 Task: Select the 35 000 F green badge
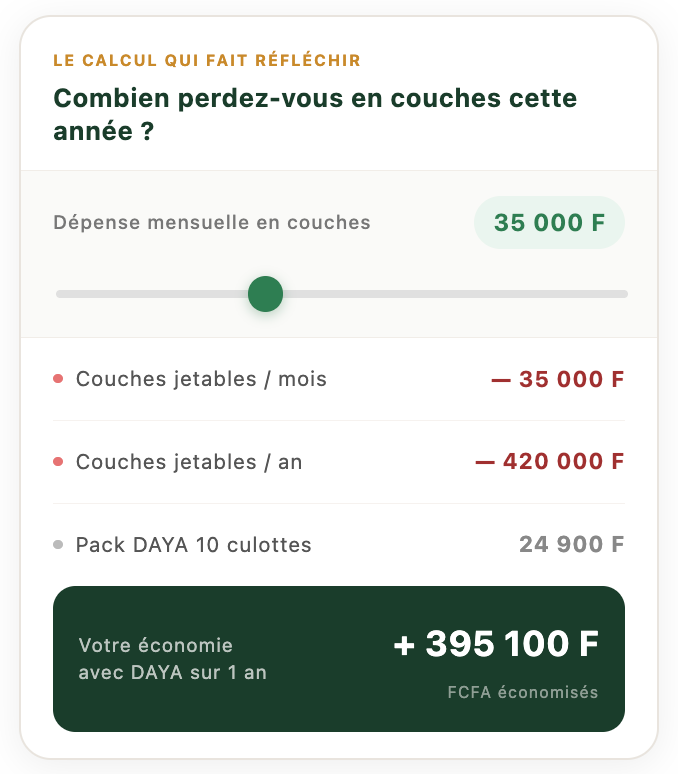(549, 222)
